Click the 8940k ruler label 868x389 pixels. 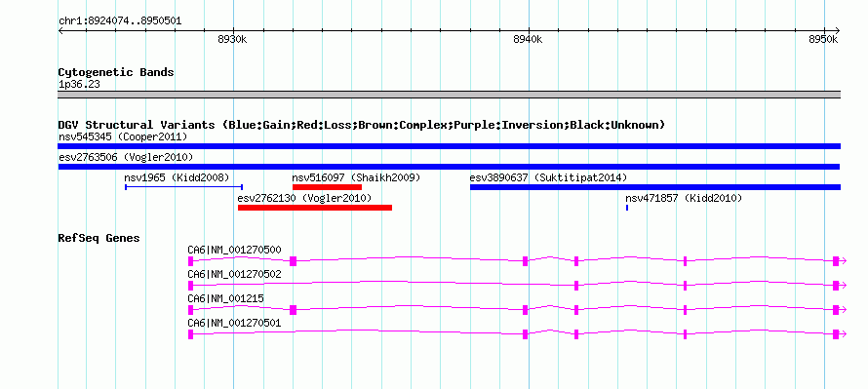(x=528, y=39)
